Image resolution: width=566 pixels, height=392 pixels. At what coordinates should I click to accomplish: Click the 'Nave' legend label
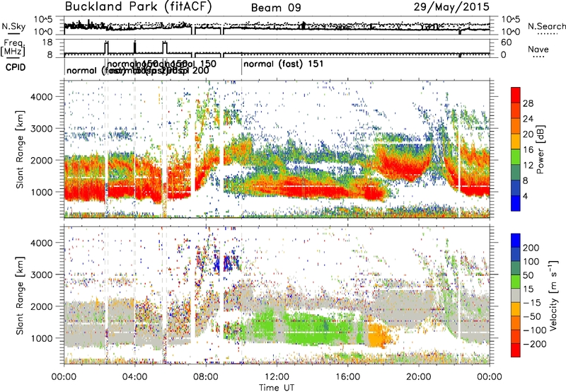point(538,50)
